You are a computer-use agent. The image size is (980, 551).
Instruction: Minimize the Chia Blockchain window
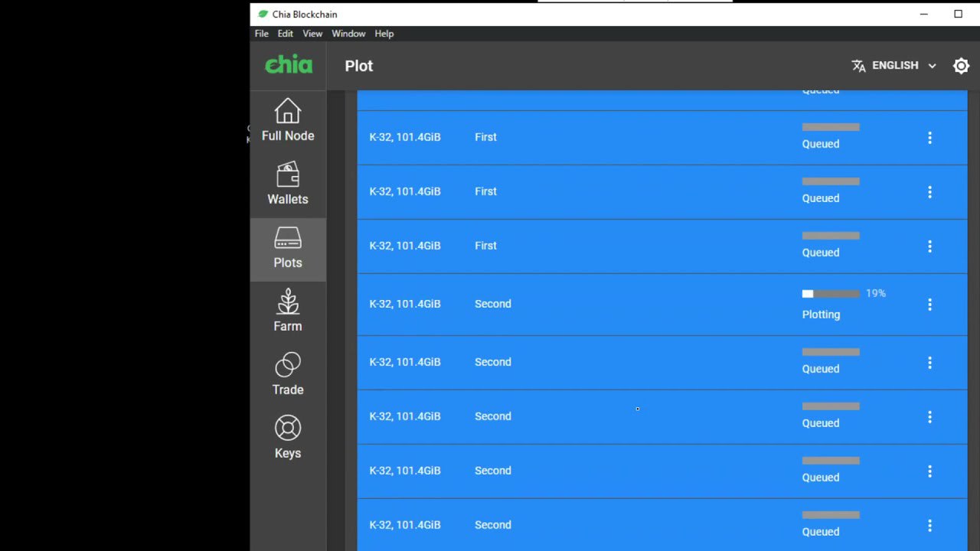(924, 14)
